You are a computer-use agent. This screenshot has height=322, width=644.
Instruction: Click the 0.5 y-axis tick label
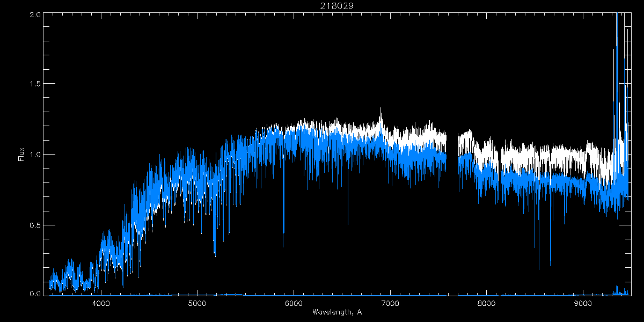click(x=35, y=225)
